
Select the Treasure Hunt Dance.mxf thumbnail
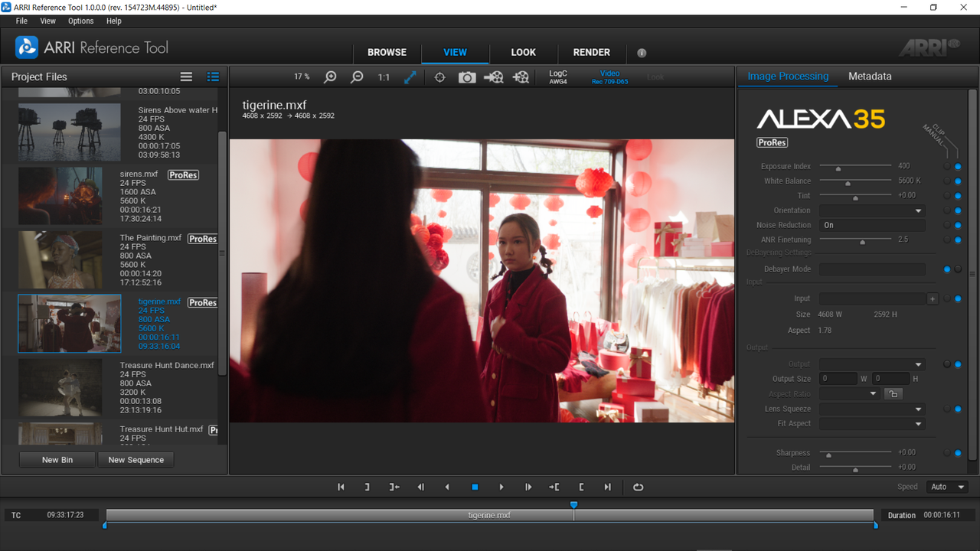pyautogui.click(x=60, y=387)
